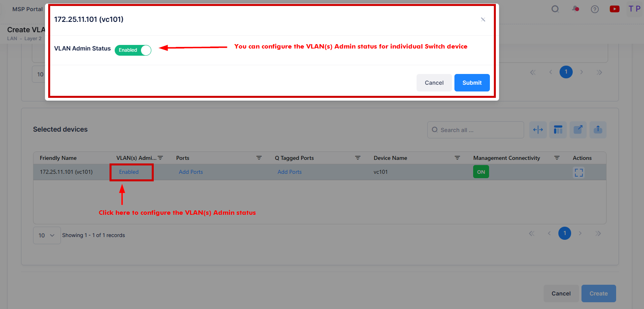Open the column chooser table icon
Viewport: 644px width, 309px height.
point(558,130)
